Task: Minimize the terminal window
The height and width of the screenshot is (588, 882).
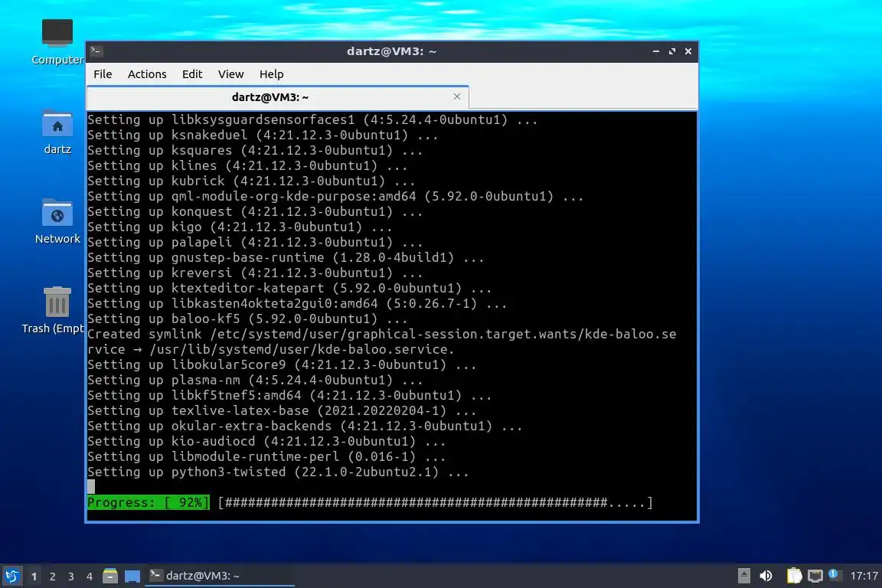Action: 656,51
